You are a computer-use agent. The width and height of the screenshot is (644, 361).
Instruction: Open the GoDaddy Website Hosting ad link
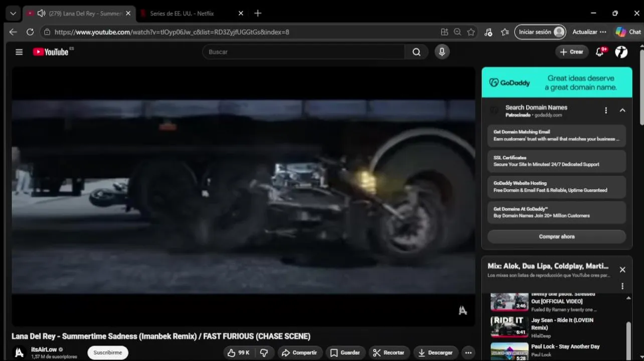click(x=557, y=187)
